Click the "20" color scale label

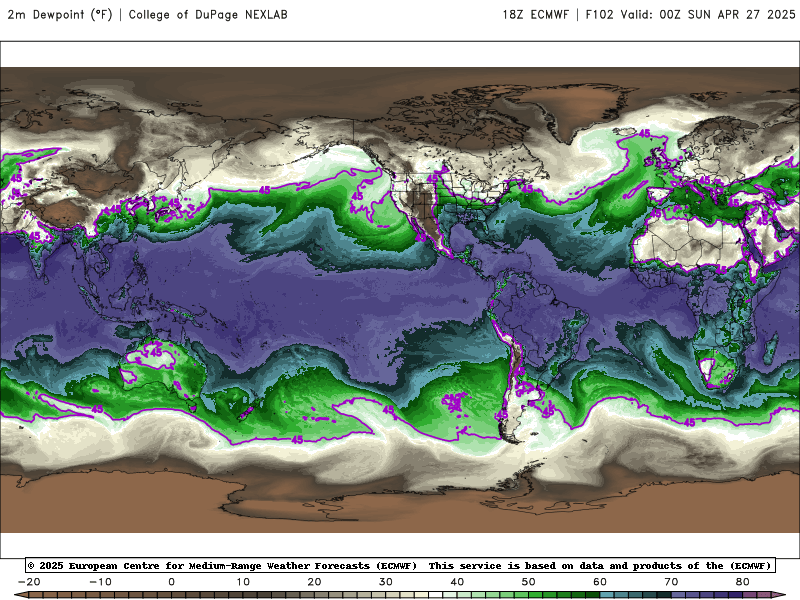(x=314, y=582)
